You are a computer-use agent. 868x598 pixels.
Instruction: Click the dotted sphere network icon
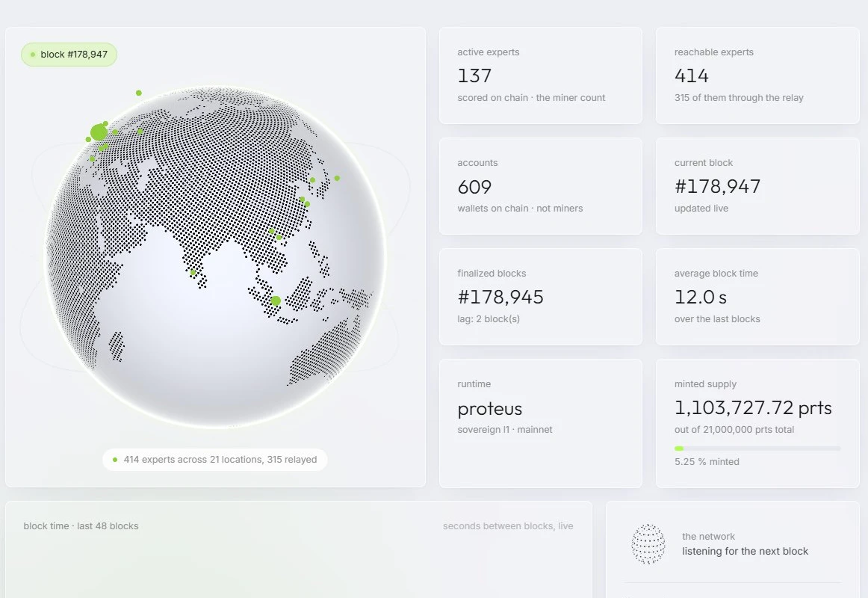pos(648,543)
